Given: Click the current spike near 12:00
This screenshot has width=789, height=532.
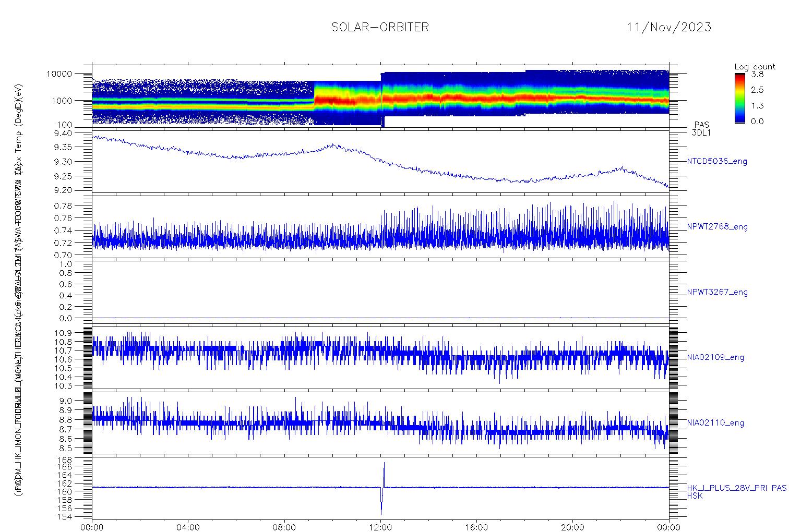Looking at the screenshot, I should coord(382,488).
